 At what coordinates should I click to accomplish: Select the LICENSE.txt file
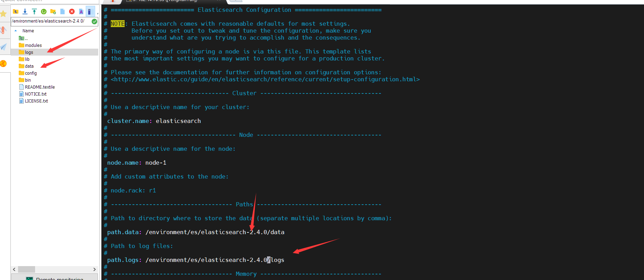point(34,101)
